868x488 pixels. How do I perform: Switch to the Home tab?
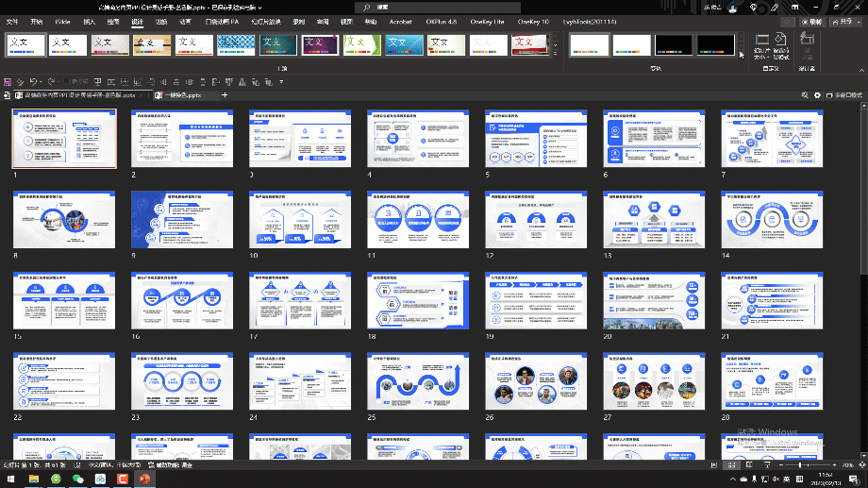click(37, 22)
